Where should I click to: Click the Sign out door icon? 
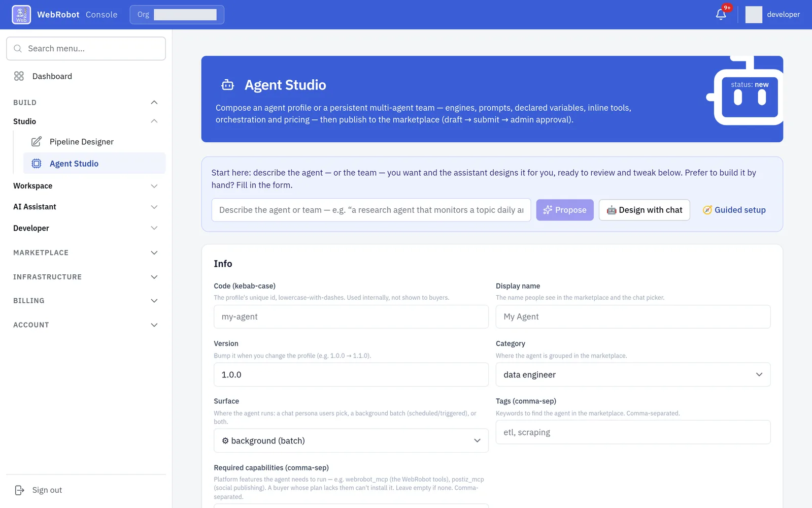[19, 490]
